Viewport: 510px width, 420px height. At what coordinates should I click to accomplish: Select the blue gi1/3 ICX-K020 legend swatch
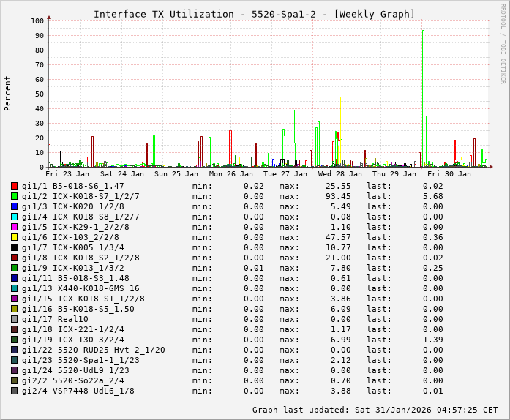coord(14,207)
